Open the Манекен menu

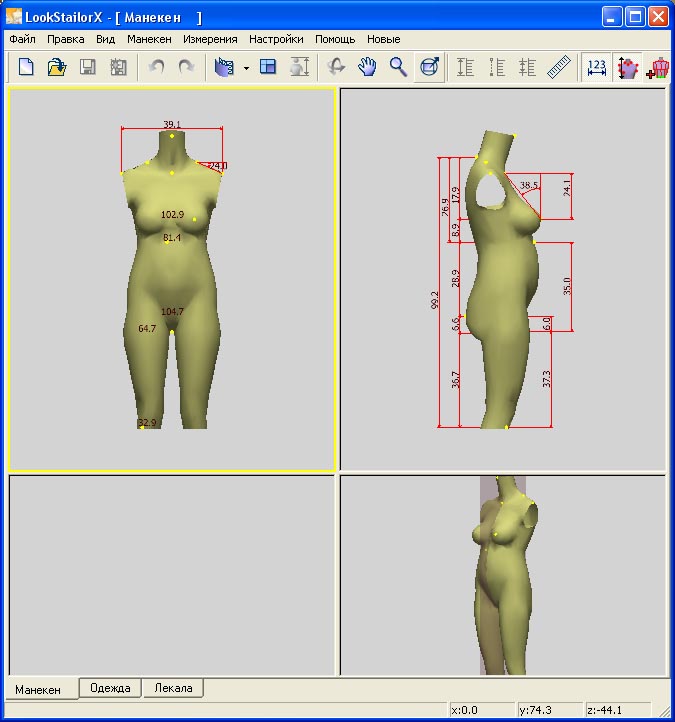tap(149, 40)
